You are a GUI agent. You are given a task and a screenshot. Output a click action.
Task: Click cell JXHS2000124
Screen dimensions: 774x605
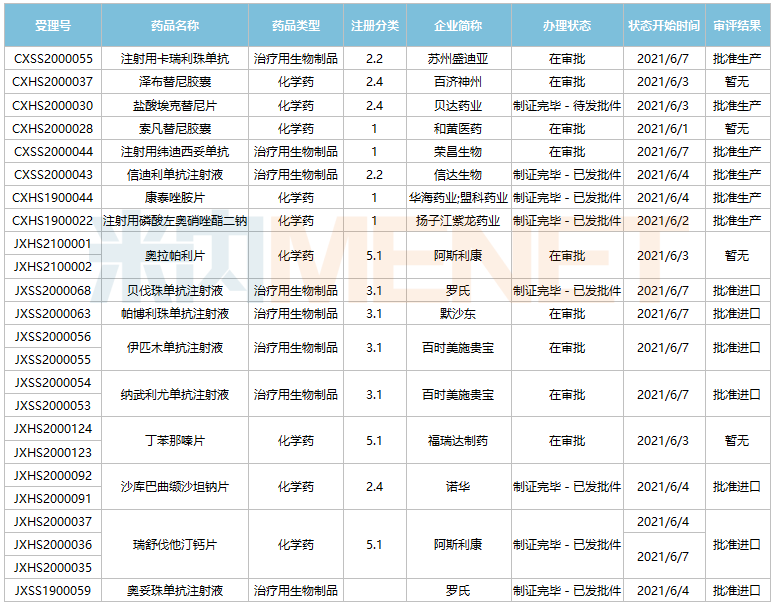coord(53,429)
